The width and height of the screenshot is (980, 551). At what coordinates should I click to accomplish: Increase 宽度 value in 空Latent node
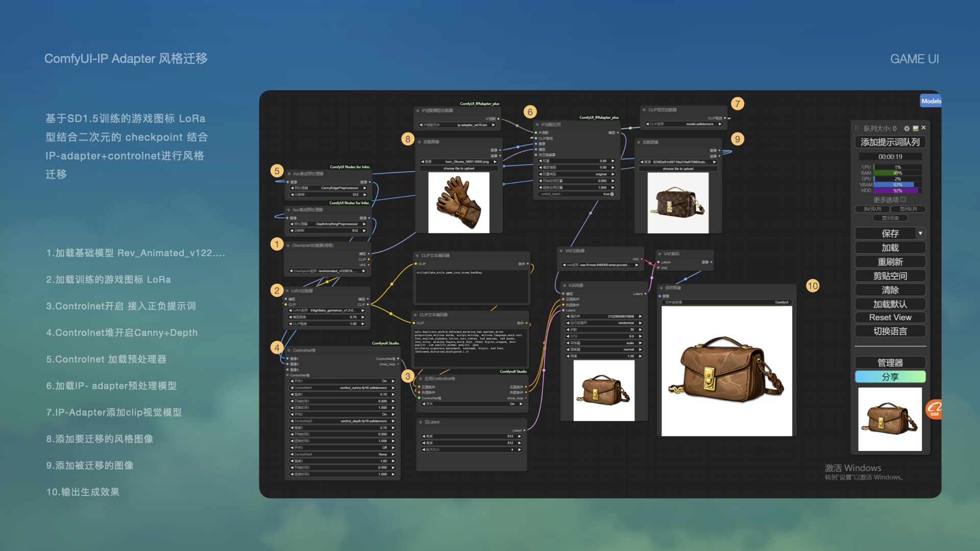(x=520, y=436)
